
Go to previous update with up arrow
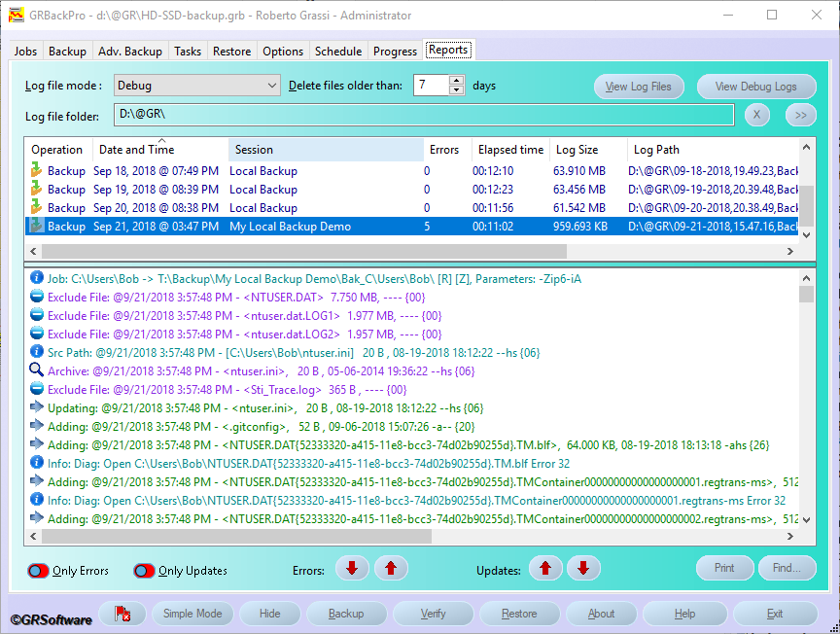click(x=545, y=569)
